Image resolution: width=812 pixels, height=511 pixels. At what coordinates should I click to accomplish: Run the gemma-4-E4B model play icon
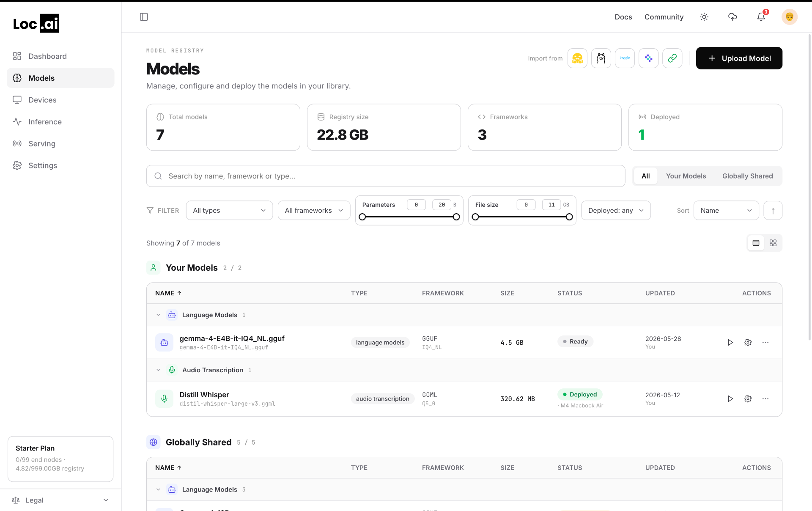click(x=730, y=343)
